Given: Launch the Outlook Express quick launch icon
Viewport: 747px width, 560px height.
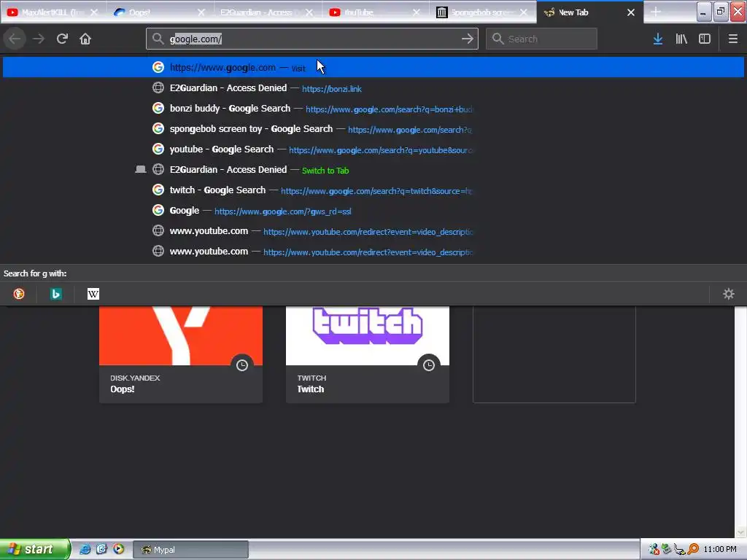Looking at the screenshot, I should point(101,549).
